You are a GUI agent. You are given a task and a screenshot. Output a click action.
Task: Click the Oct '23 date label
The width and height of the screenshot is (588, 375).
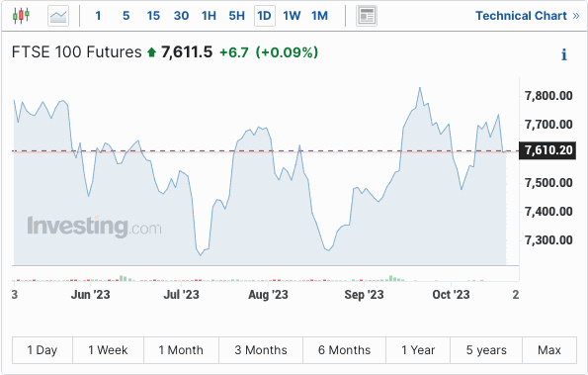point(451,295)
